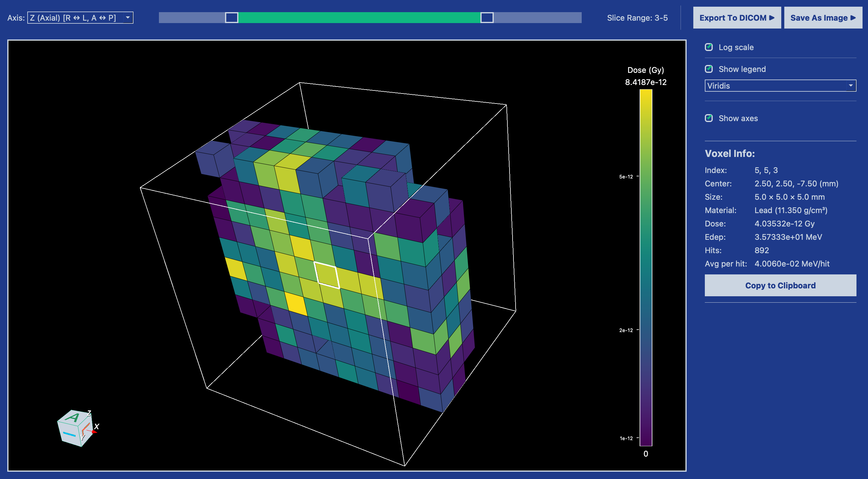Click the Dose (Gy) legend title

pos(646,70)
